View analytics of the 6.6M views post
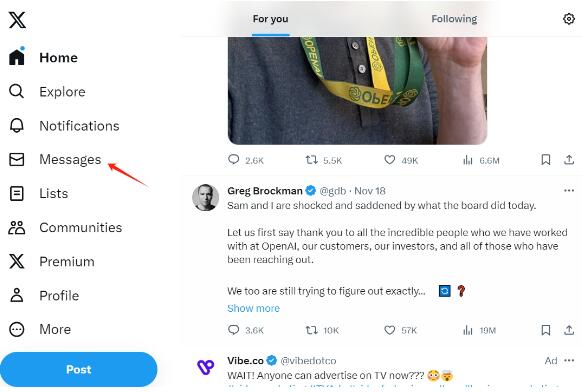 point(468,160)
